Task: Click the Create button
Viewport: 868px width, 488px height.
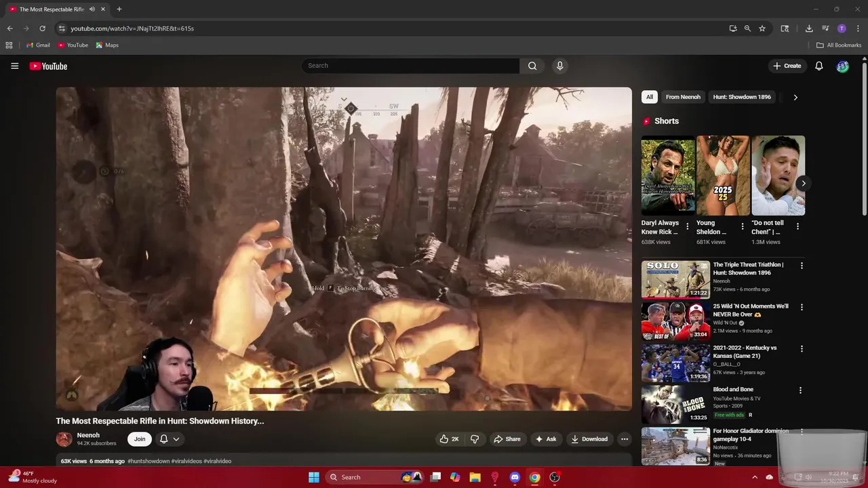Action: coord(787,66)
